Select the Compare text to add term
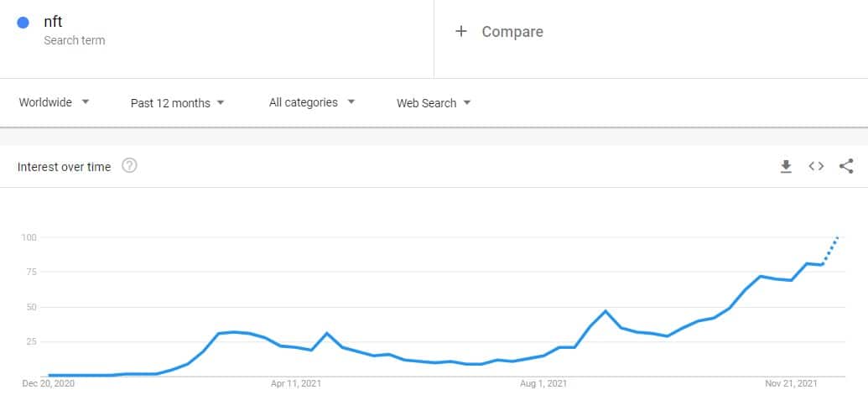Viewport: 868px width, 395px height. tap(512, 32)
